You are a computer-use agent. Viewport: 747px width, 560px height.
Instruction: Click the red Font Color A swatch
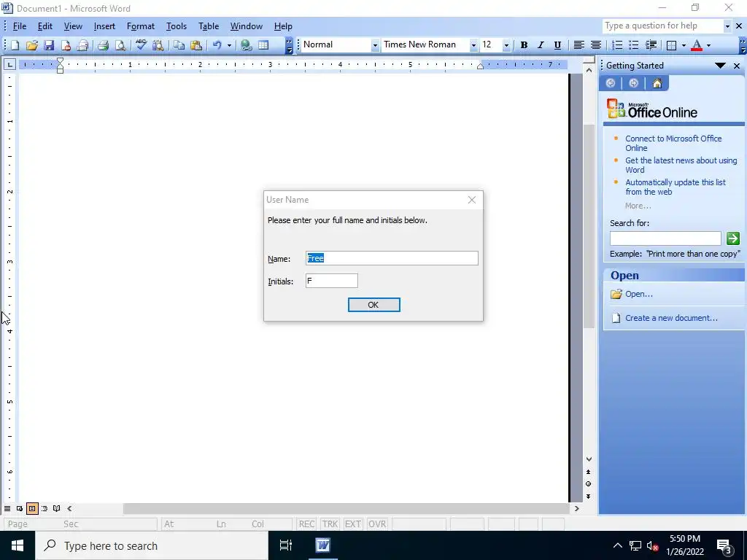(697, 45)
